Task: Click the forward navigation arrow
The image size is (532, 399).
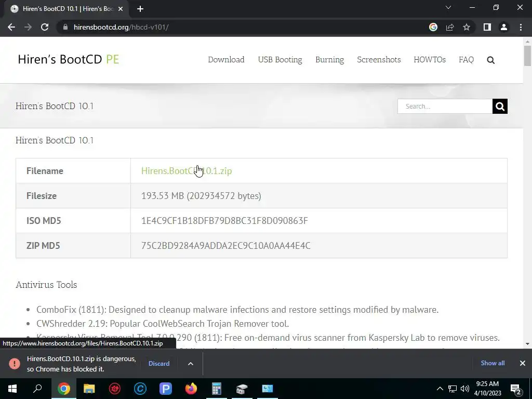Action: coord(28,27)
